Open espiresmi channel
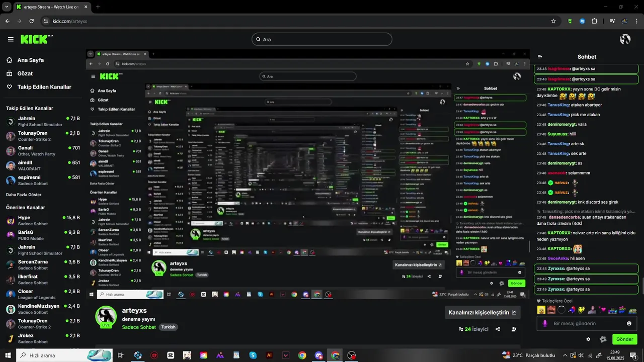This screenshot has height=362, width=644. (x=43, y=180)
